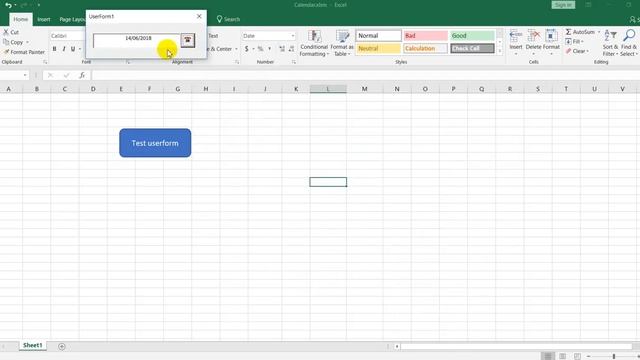The width and height of the screenshot is (640, 360).
Task: Open the AutoSum dropdown arrow
Action: click(599, 32)
